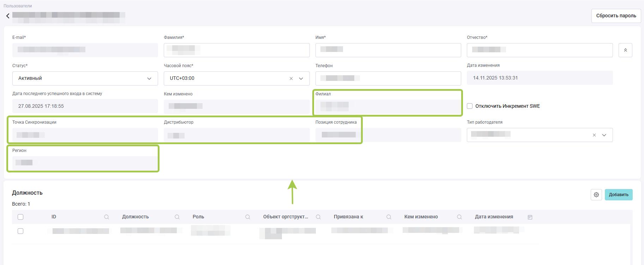Go to Пользователи breadcrumb
Screen dimensions: 644x265
pos(18,6)
